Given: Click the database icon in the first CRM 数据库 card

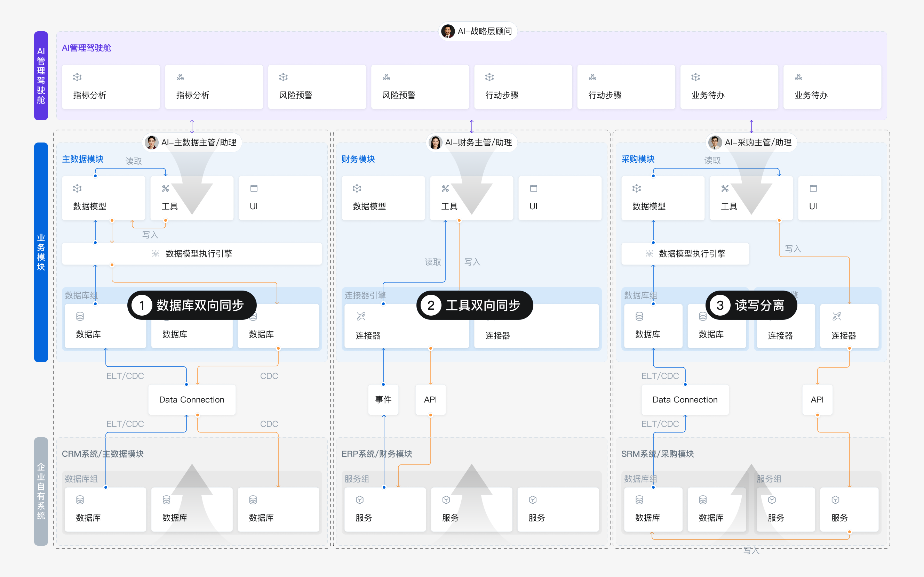Looking at the screenshot, I should tap(80, 500).
